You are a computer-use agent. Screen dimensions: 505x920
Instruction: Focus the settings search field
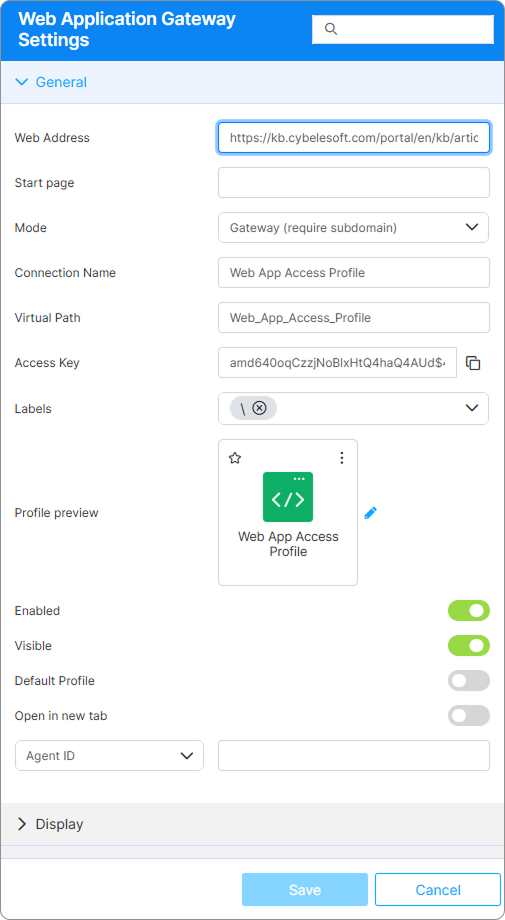click(x=403, y=29)
